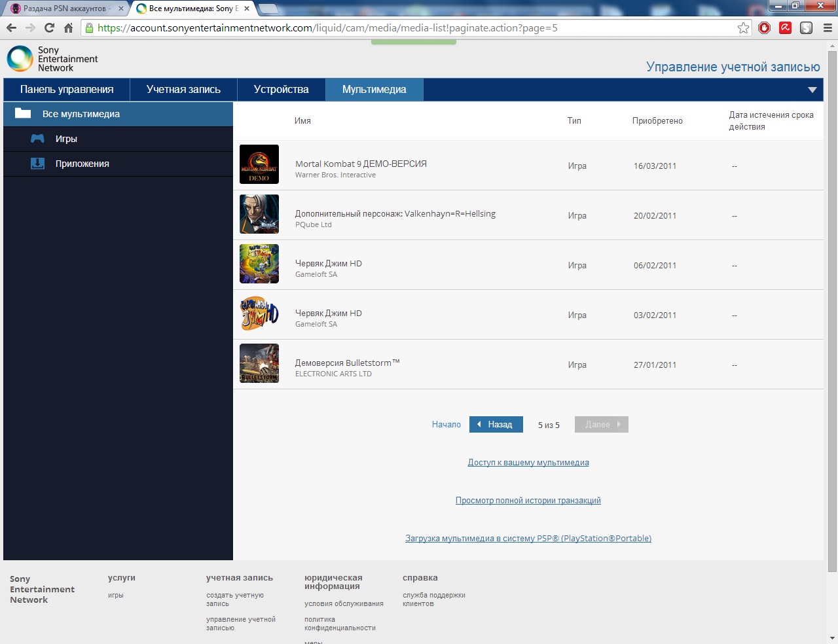
Task: Bookmark this page with the star
Action: [x=743, y=27]
